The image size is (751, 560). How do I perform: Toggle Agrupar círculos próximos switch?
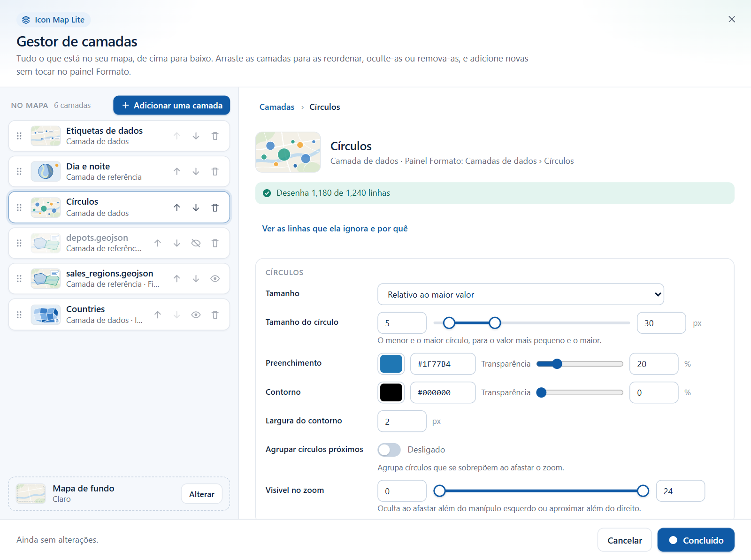(x=389, y=450)
